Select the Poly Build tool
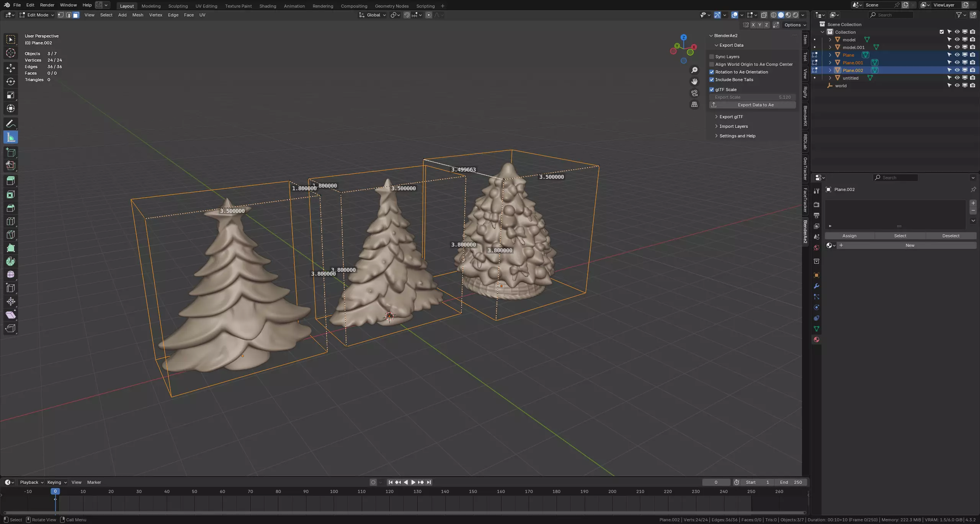Screen dimensions: 980x524 point(11,248)
